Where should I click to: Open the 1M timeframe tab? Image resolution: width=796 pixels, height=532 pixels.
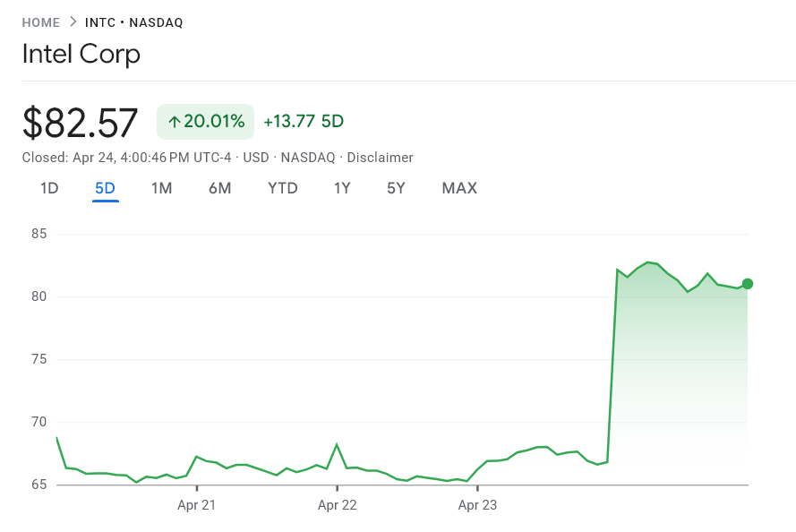click(x=162, y=188)
